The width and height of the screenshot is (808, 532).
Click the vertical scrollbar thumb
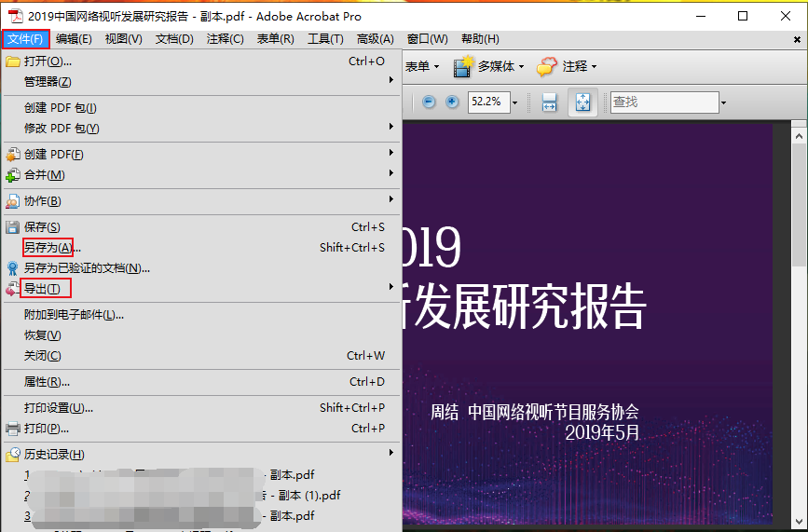coord(800,206)
